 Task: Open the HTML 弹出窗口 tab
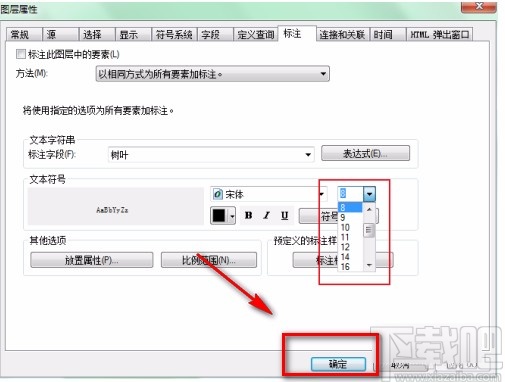440,34
